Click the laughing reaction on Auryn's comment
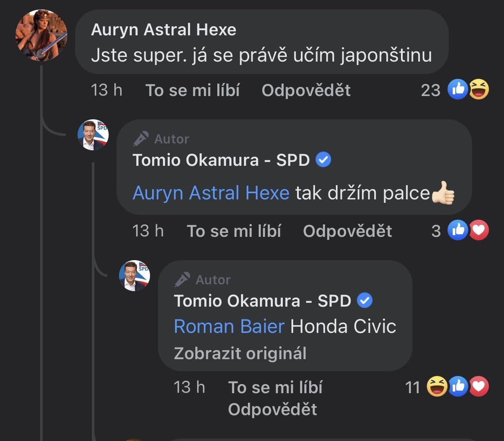The image size is (504, 441). click(x=479, y=90)
